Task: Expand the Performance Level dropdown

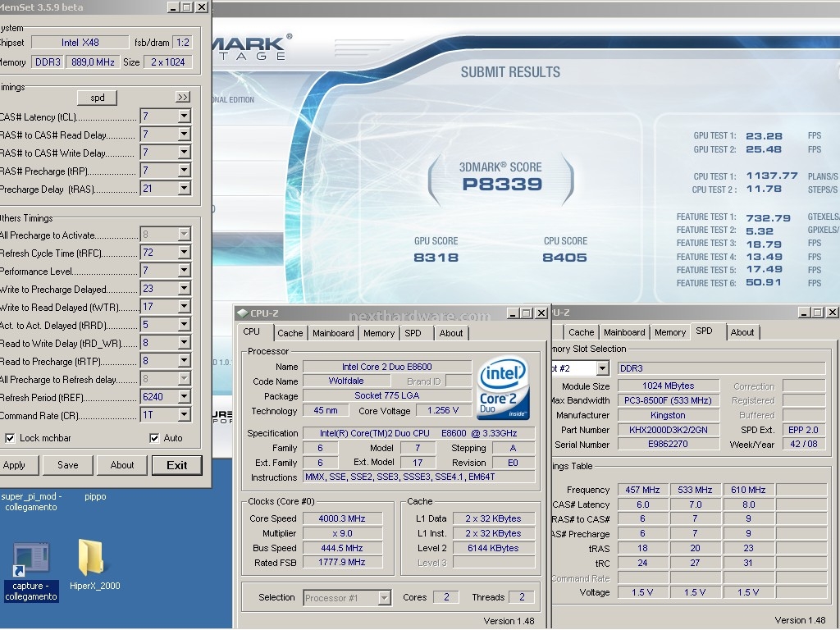Action: (185, 271)
